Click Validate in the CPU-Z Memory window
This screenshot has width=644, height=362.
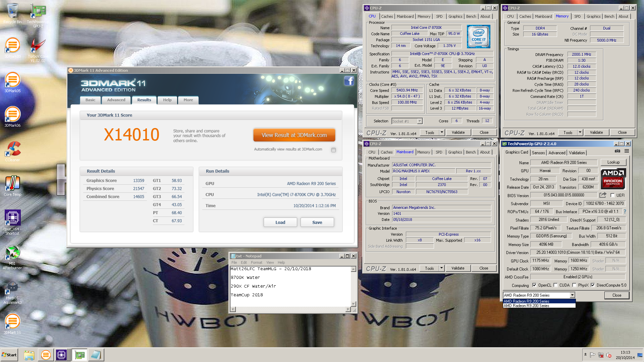596,132
